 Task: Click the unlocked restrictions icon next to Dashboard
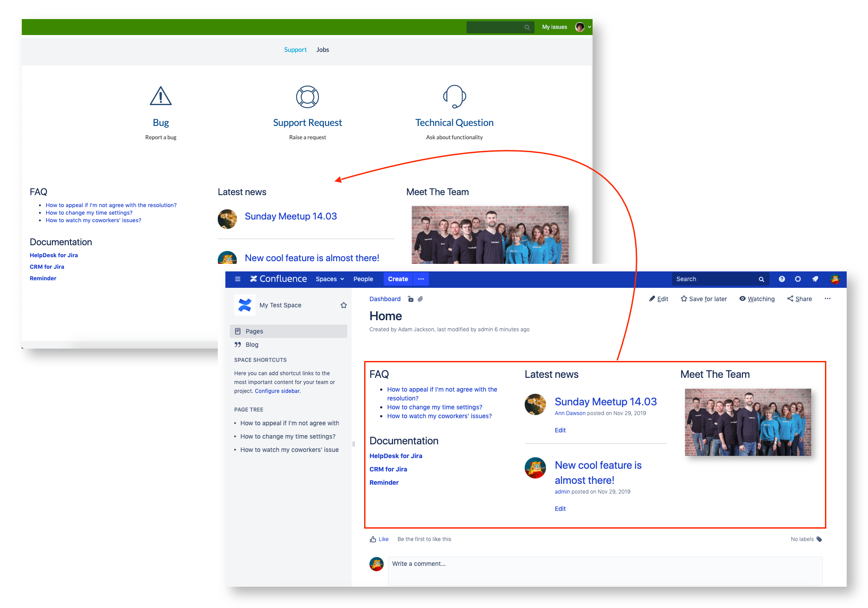click(410, 299)
